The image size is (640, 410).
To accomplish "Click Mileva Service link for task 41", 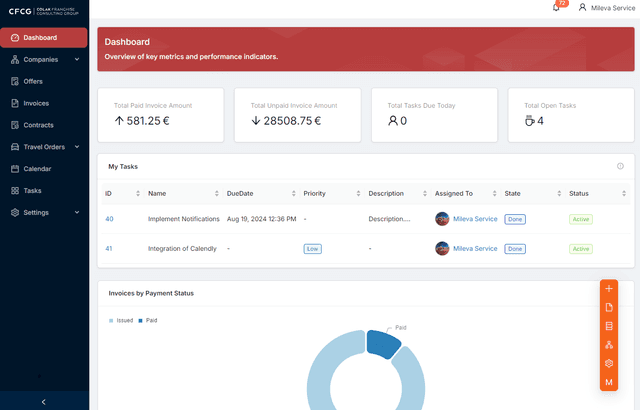I will 474,248.
